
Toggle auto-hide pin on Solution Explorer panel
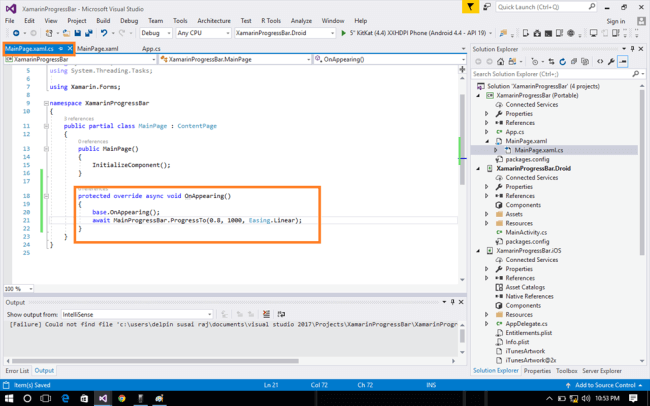tap(632, 48)
